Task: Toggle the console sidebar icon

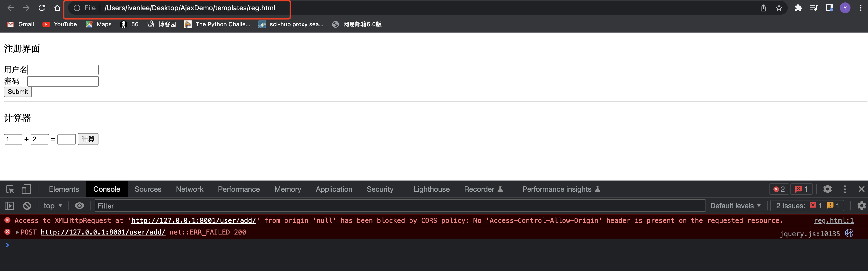Action: 9,206
